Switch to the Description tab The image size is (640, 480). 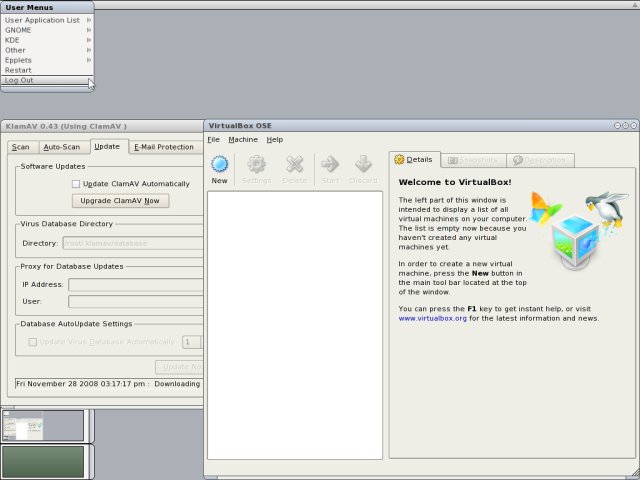[540, 160]
